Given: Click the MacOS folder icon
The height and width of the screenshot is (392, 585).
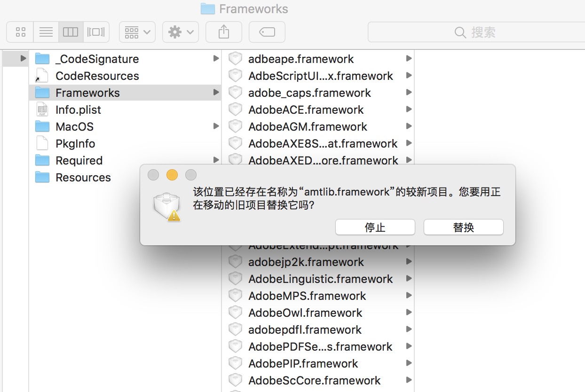Looking at the screenshot, I should (42, 126).
